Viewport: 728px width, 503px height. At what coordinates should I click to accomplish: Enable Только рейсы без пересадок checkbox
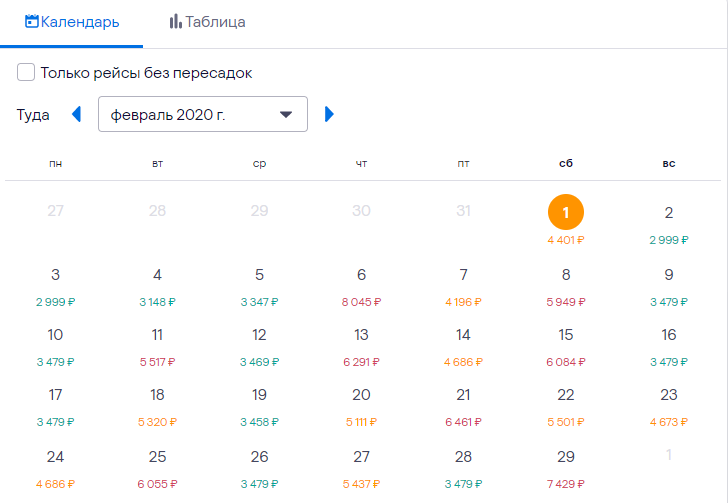(x=26, y=73)
